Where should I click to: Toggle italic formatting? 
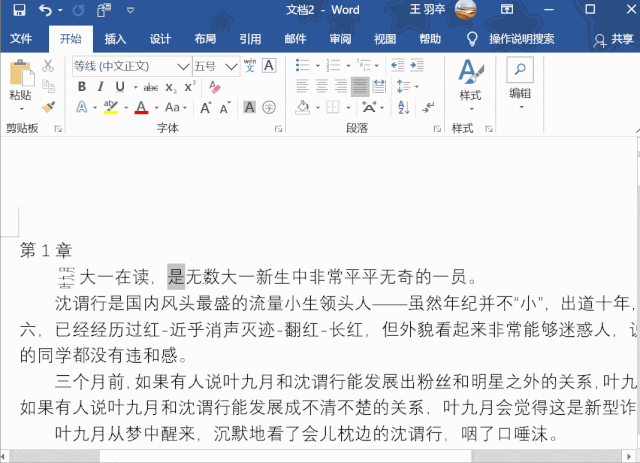[x=100, y=87]
